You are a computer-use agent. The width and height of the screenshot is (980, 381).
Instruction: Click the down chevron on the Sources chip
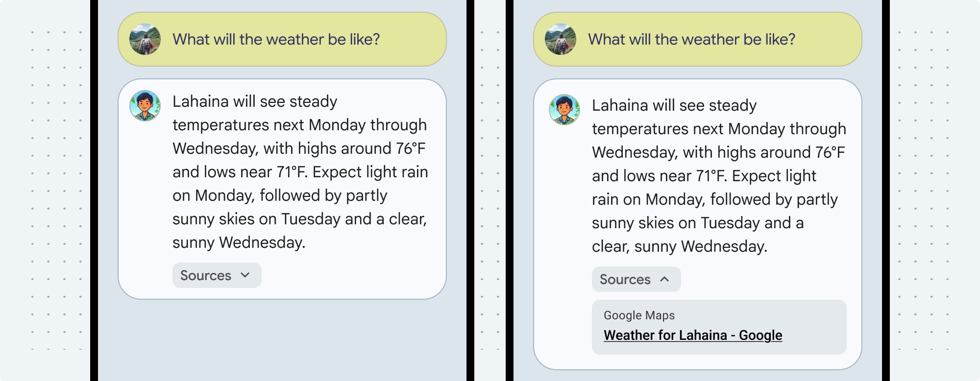pyautogui.click(x=245, y=275)
